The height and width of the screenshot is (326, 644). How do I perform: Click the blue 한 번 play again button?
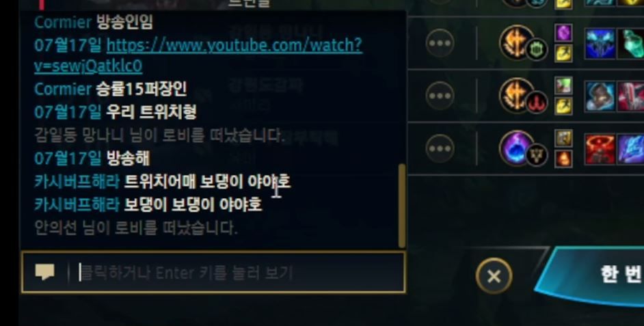tap(595, 275)
